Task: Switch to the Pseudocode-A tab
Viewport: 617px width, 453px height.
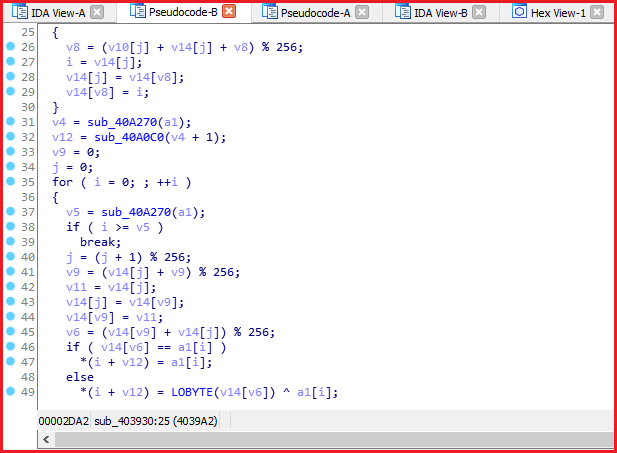Action: coord(315,13)
